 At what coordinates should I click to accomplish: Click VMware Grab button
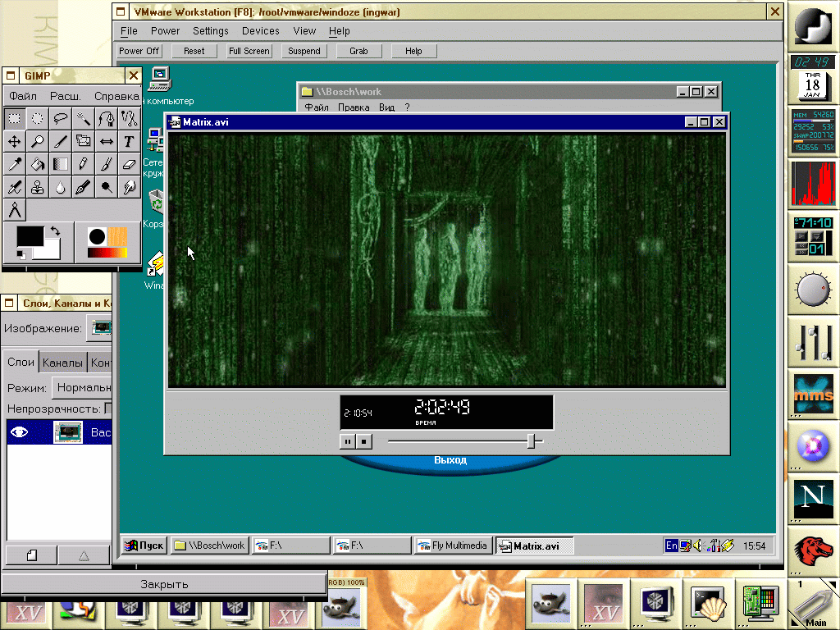pyautogui.click(x=358, y=51)
